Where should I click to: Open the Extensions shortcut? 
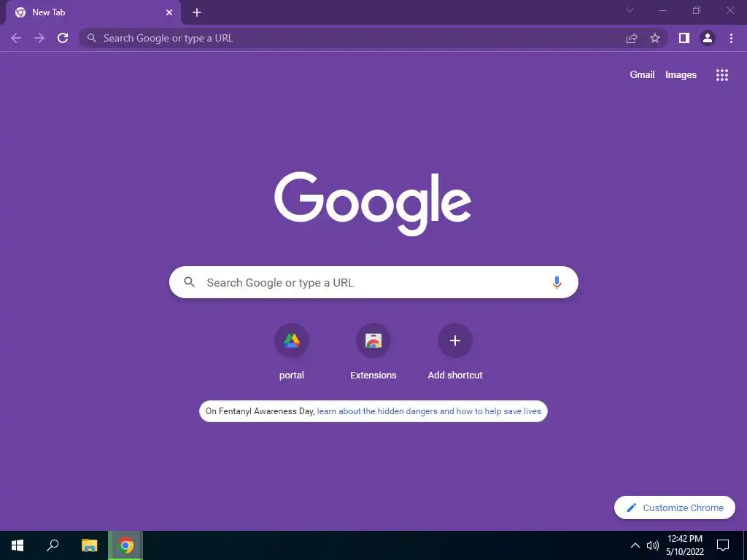(x=373, y=351)
